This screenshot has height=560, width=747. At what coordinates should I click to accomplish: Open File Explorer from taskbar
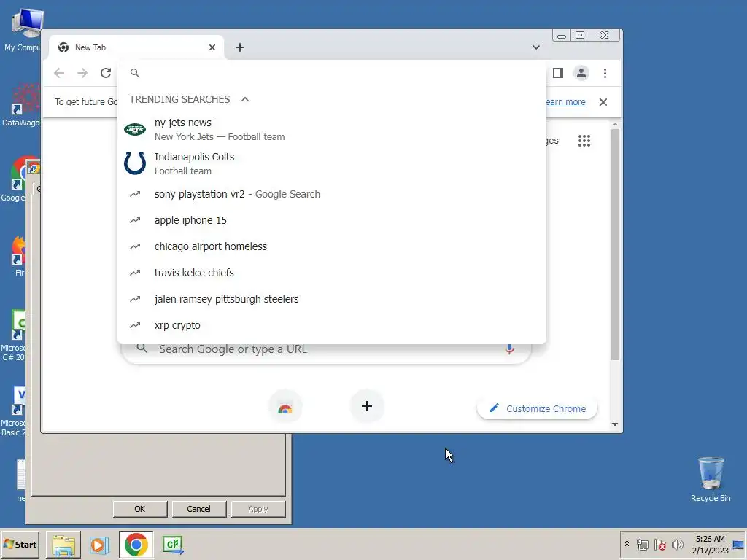pyautogui.click(x=63, y=545)
